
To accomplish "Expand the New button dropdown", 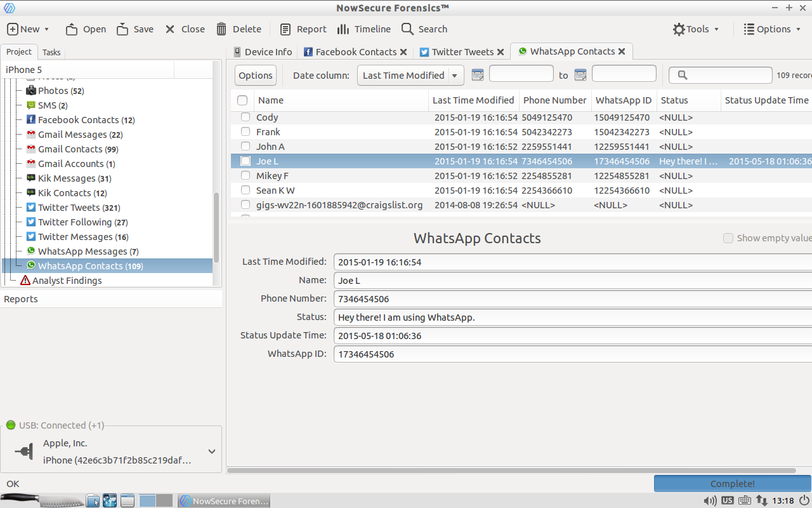I will coord(48,29).
